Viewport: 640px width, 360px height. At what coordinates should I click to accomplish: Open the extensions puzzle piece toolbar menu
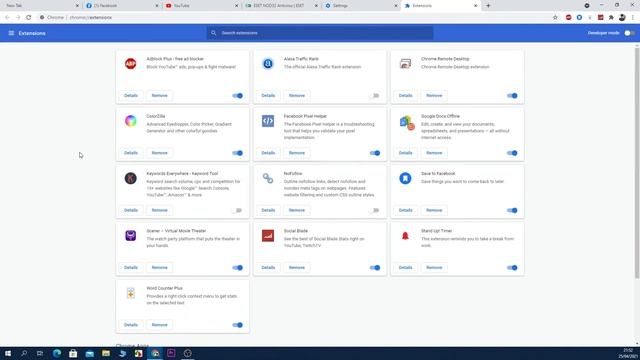tap(611, 18)
